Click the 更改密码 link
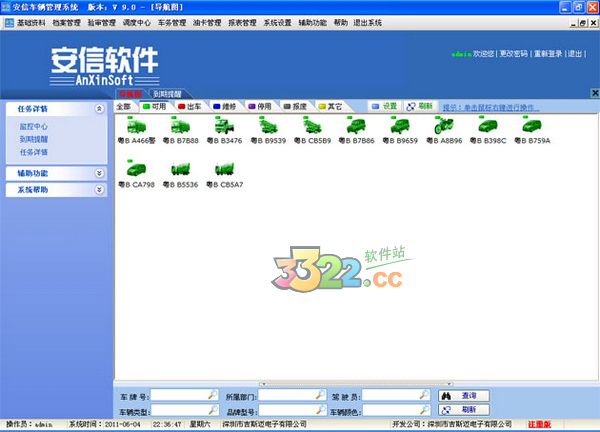This screenshot has height=432, width=600. [514, 54]
